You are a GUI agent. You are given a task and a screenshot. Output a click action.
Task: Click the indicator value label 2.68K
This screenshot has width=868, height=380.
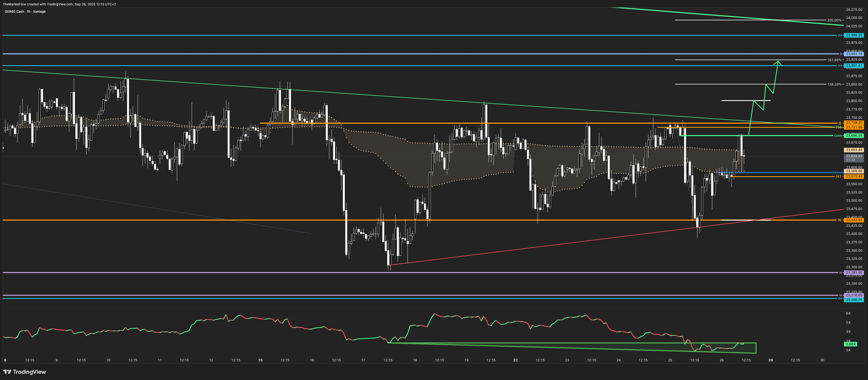click(850, 344)
